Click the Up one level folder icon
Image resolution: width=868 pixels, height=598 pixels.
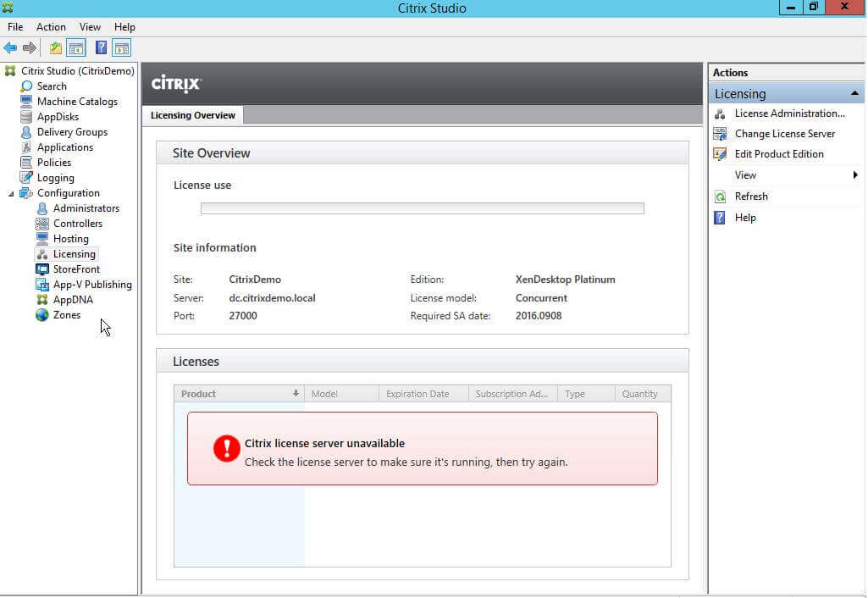tap(55, 48)
